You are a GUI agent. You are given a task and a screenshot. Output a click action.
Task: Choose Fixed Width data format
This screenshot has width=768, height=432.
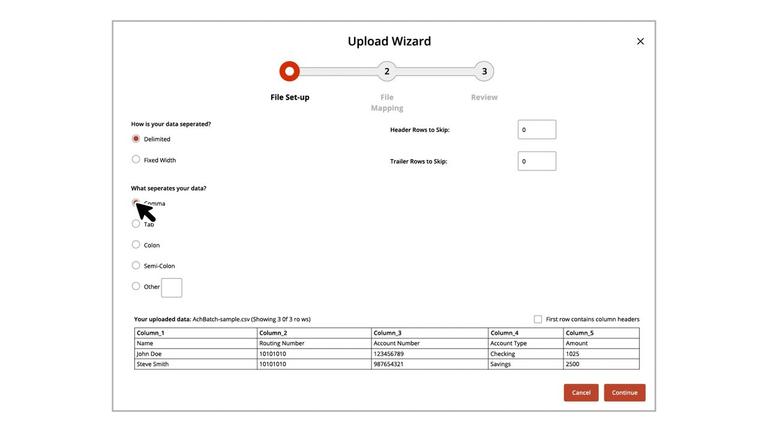(x=136, y=159)
